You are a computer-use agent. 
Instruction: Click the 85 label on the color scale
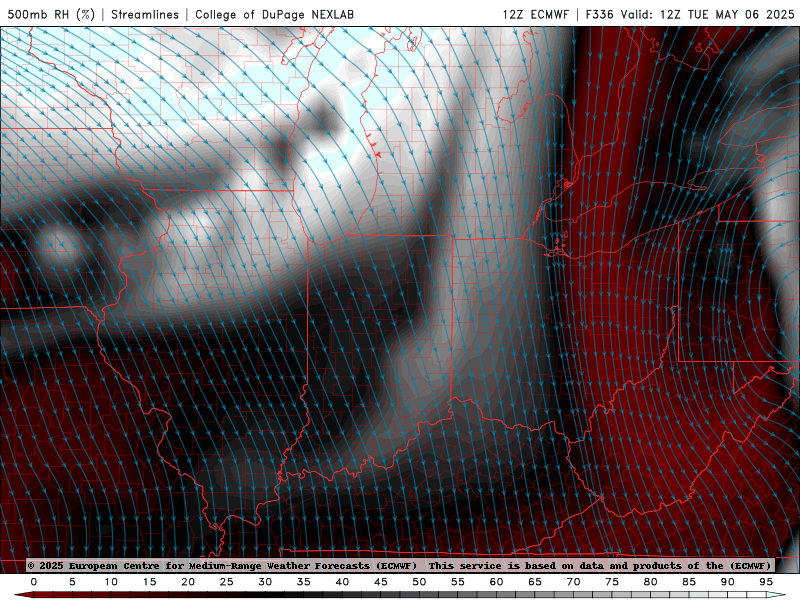point(689,582)
